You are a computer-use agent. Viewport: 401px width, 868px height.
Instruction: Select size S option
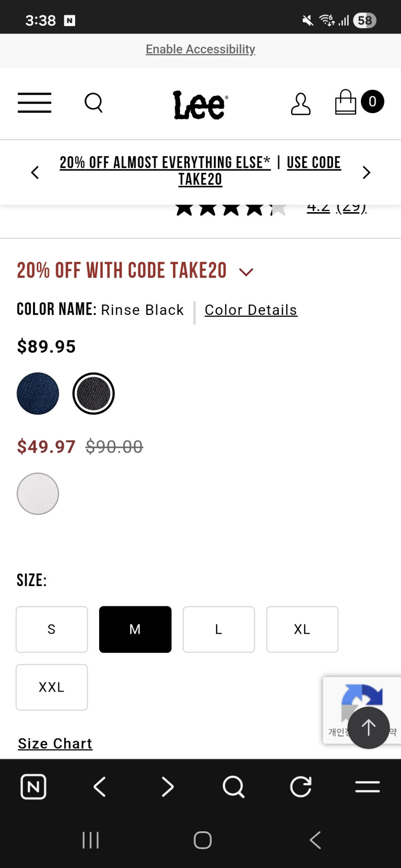pyautogui.click(x=52, y=629)
